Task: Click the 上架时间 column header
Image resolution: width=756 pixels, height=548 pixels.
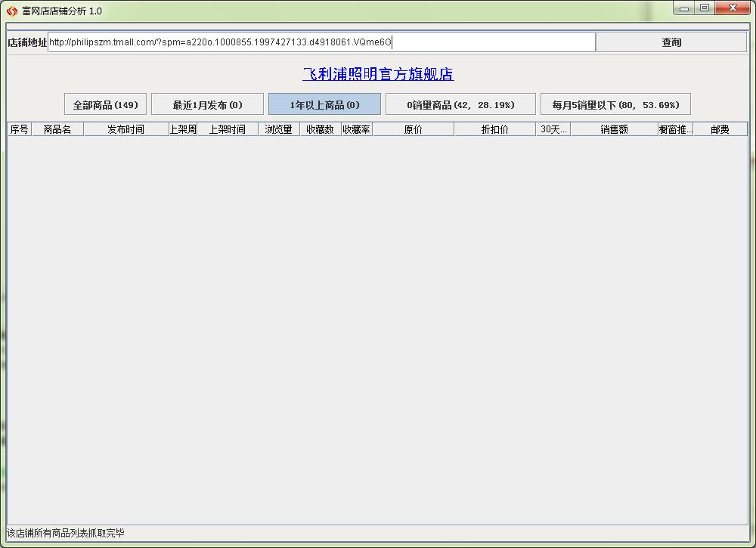Action: tap(227, 129)
